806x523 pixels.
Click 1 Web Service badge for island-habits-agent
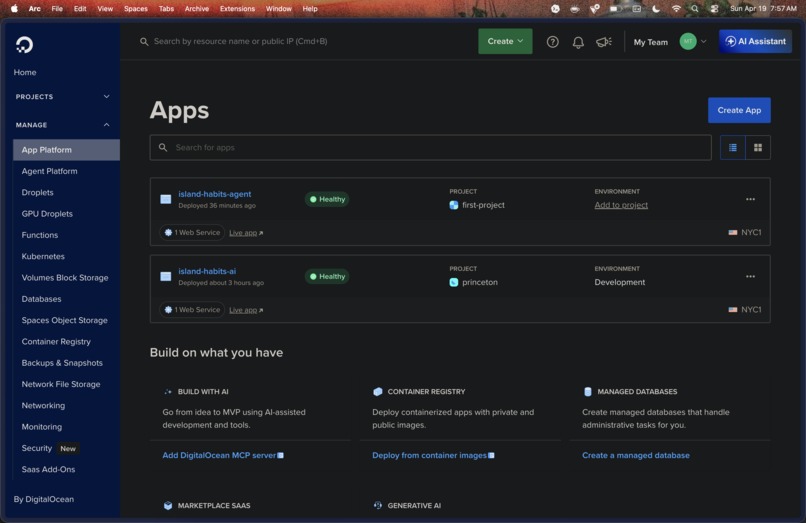(192, 232)
